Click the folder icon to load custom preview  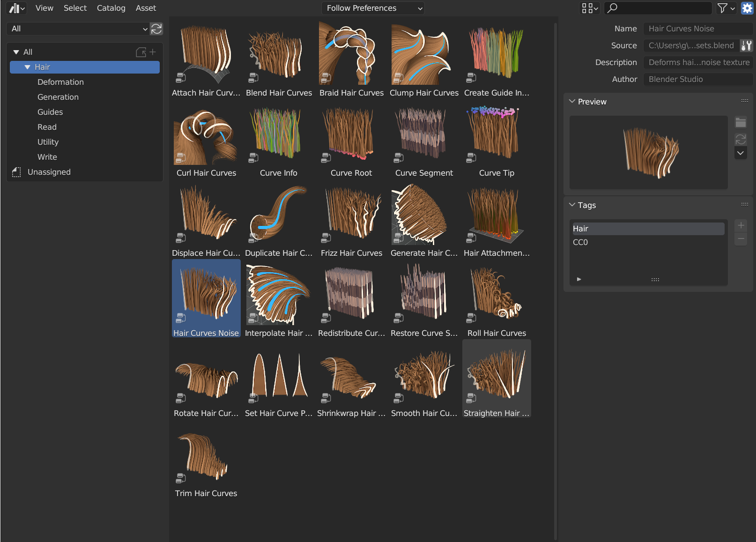click(741, 123)
